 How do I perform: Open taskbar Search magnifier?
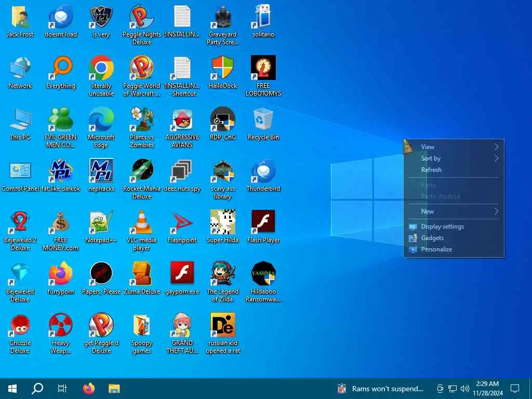[x=37, y=389]
